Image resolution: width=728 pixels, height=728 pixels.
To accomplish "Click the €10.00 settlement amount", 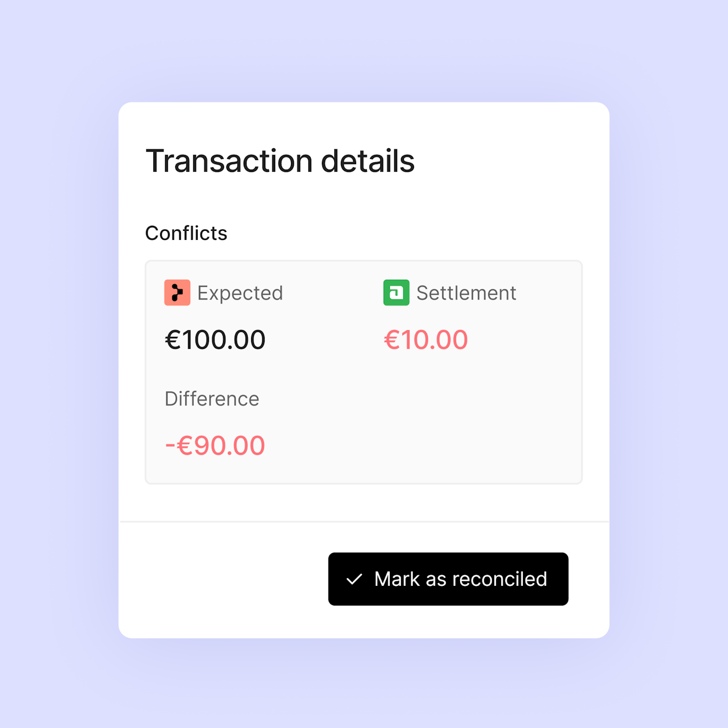I will (426, 340).
